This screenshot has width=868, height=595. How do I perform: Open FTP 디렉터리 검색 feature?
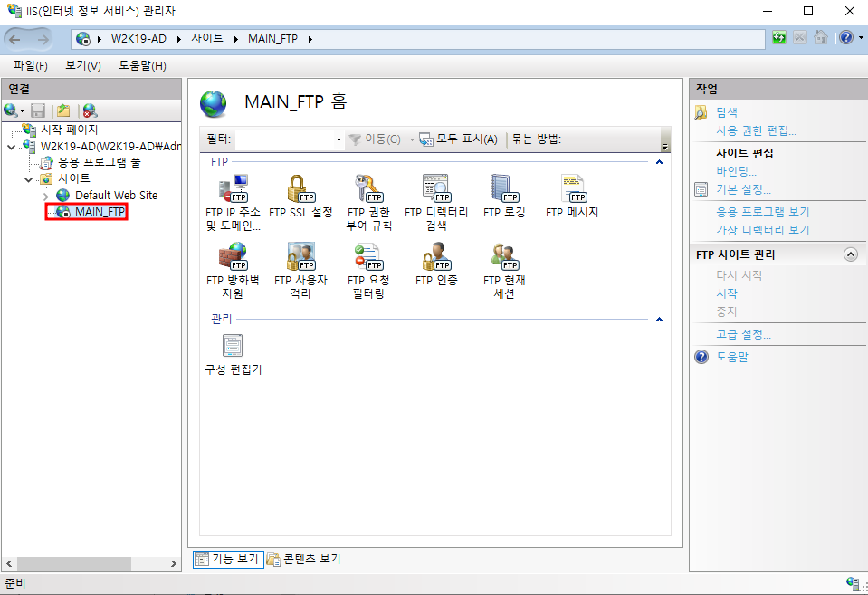(x=436, y=203)
